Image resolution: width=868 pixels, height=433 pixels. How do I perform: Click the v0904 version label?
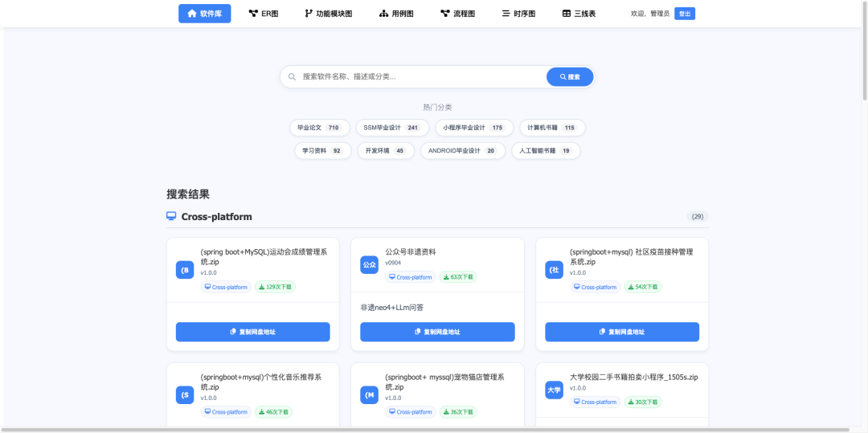click(x=393, y=263)
